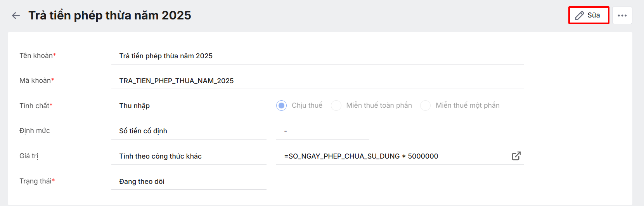
Task: Click the empty Định mức amount field
Action: 322,131
